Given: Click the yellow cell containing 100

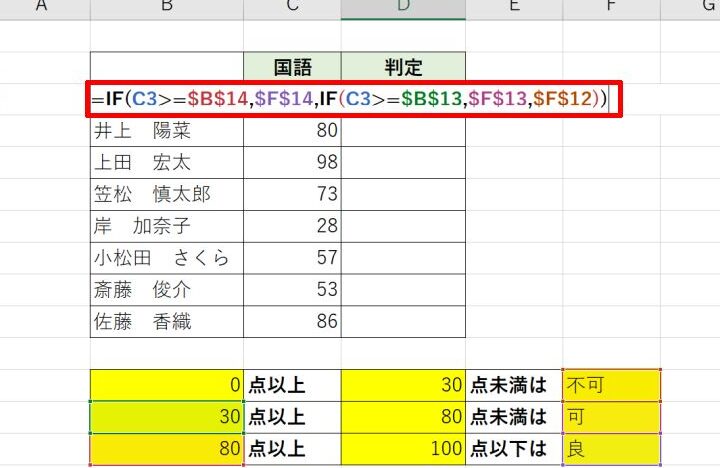Looking at the screenshot, I should (x=403, y=449).
